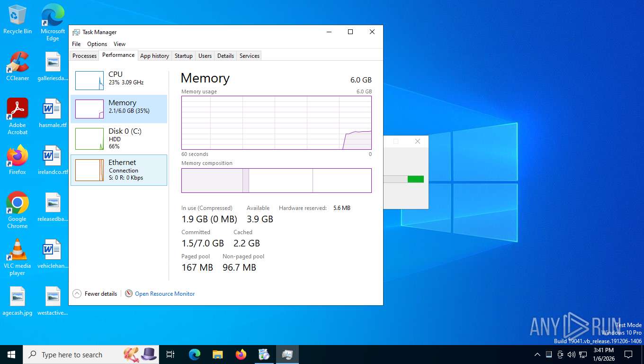
Task: Click the Memory heading text
Action: 205,78
